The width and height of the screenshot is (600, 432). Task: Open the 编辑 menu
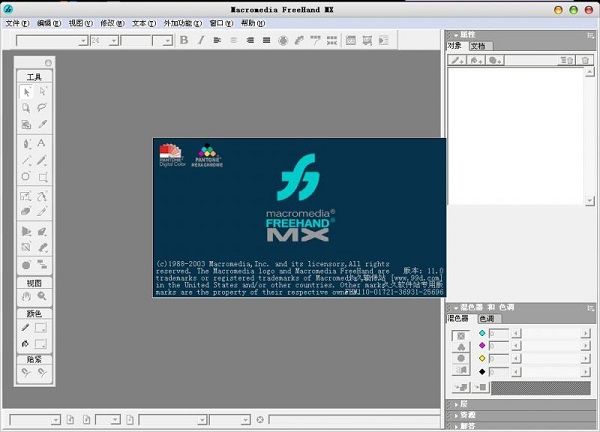click(49, 23)
